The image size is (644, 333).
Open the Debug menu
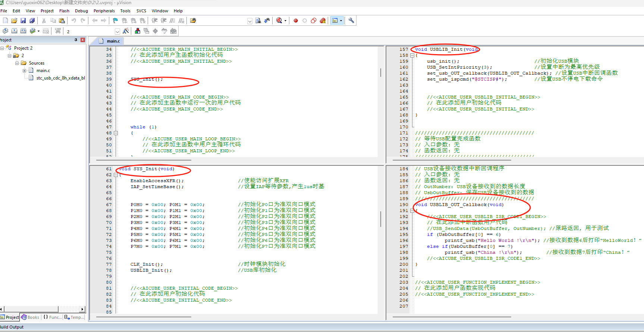pyautogui.click(x=81, y=11)
